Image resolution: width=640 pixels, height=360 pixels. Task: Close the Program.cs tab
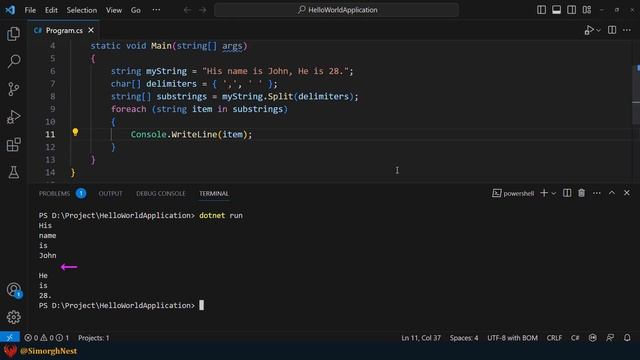point(91,30)
